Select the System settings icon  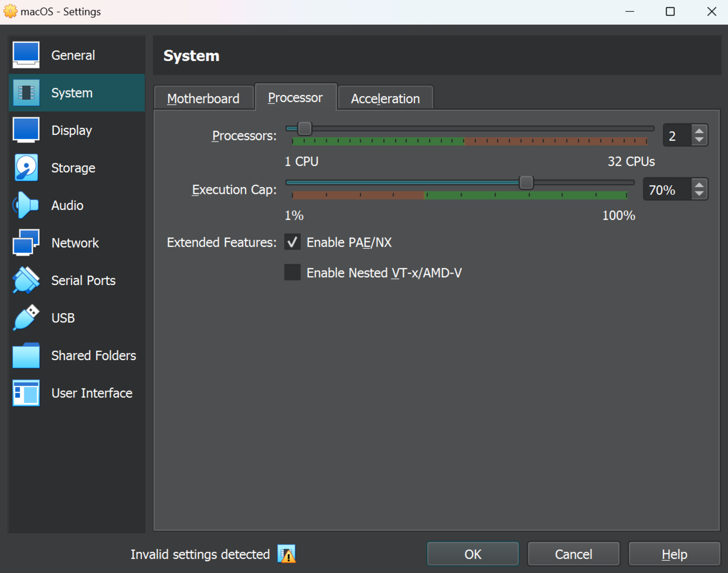[x=26, y=92]
